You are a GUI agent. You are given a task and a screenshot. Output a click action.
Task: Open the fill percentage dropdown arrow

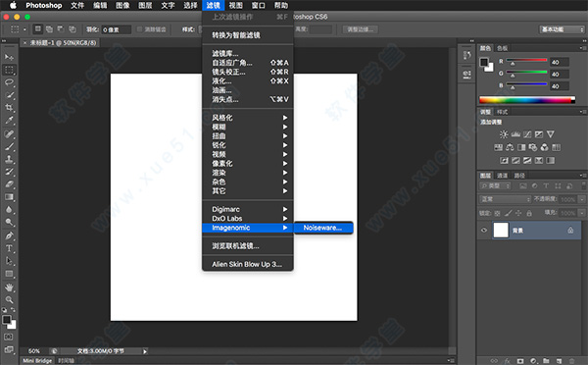point(582,213)
